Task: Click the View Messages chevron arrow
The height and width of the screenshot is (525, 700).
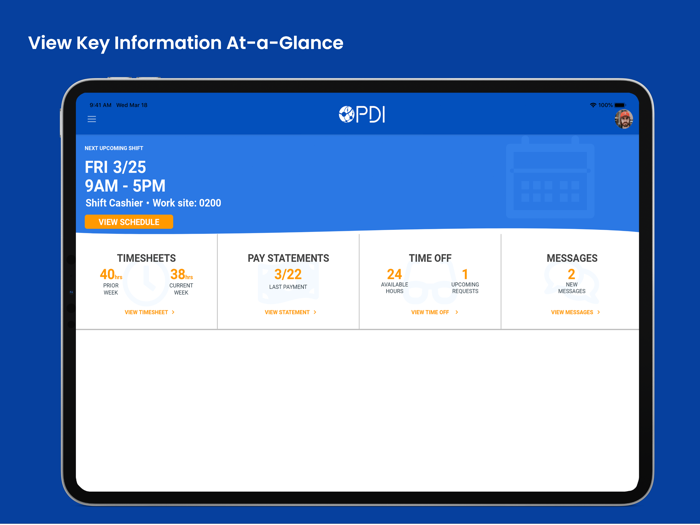Action: point(598,312)
